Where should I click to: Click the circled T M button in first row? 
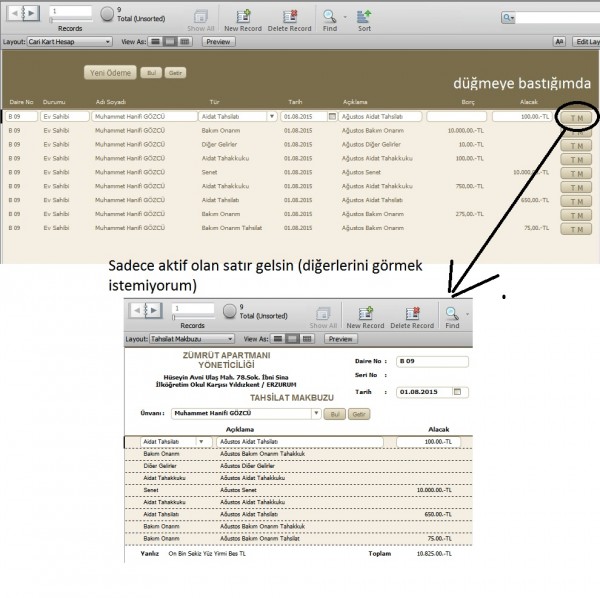[x=576, y=118]
